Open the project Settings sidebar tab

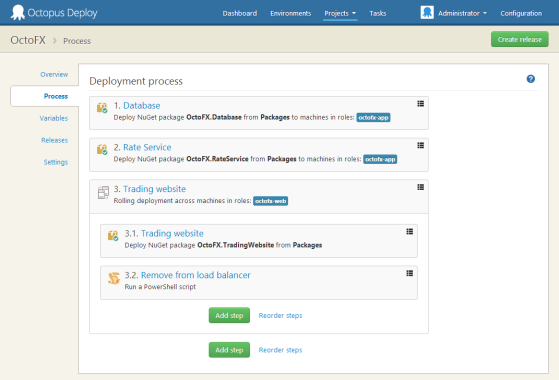pos(56,162)
